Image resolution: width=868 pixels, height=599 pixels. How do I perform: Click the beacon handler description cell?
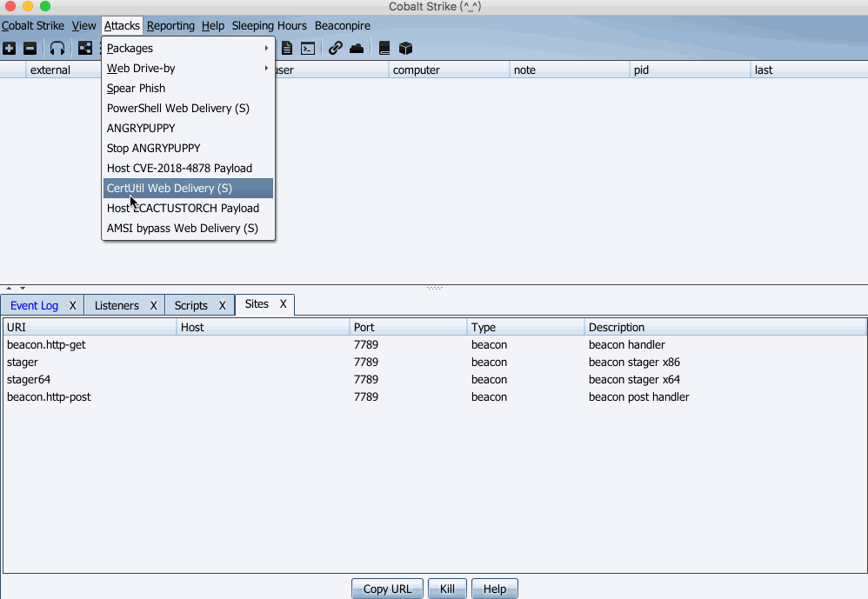tap(626, 344)
